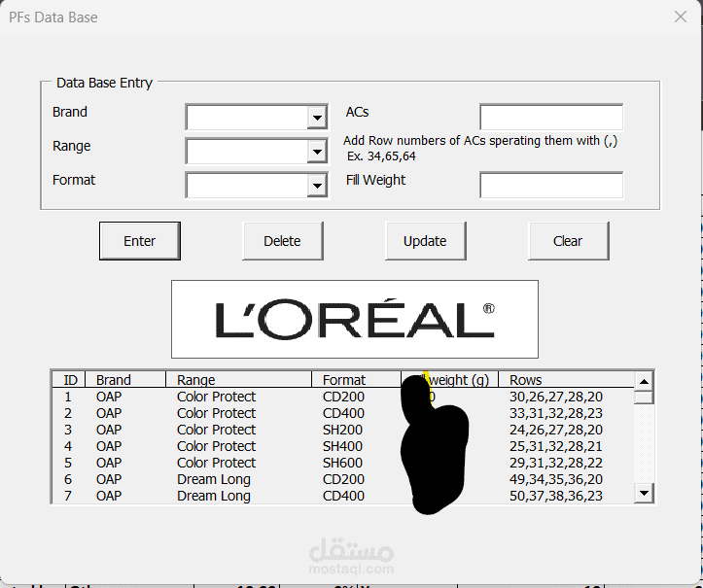
Task: Click the list scroll up arrow
Action: [644, 381]
